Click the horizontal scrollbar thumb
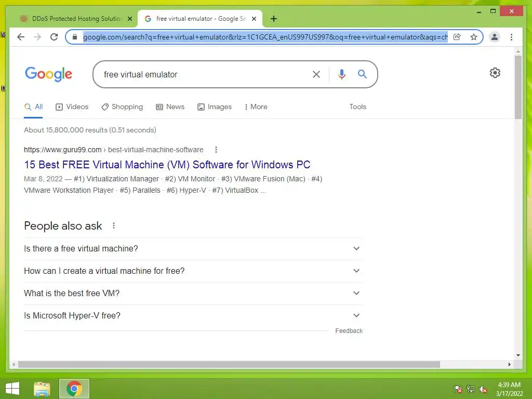 point(229,364)
